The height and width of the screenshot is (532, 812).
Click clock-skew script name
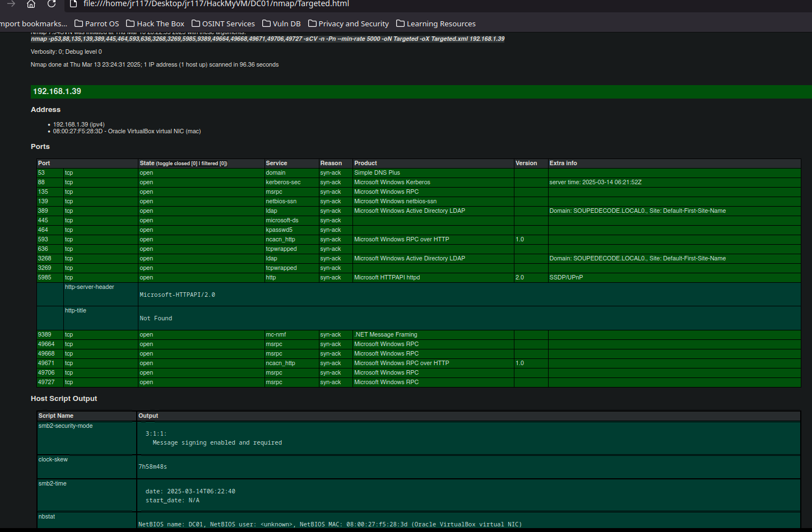click(x=53, y=460)
